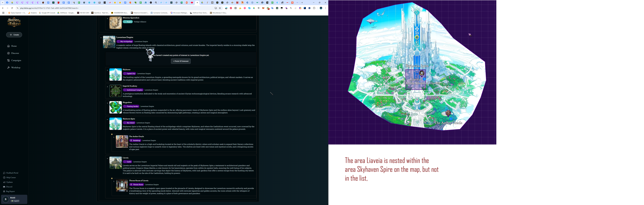
Task: Switch to the YouTube browser tab
Action: click(x=192, y=2)
